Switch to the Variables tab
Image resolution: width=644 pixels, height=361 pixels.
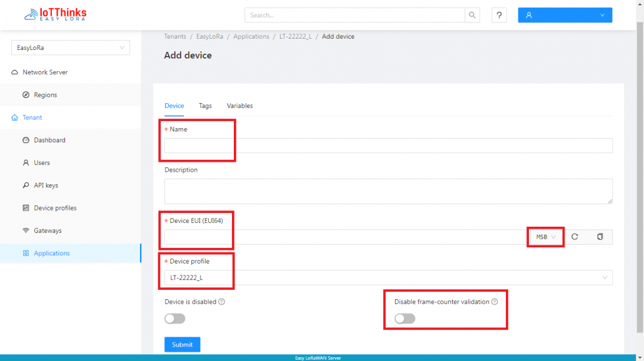click(x=239, y=106)
